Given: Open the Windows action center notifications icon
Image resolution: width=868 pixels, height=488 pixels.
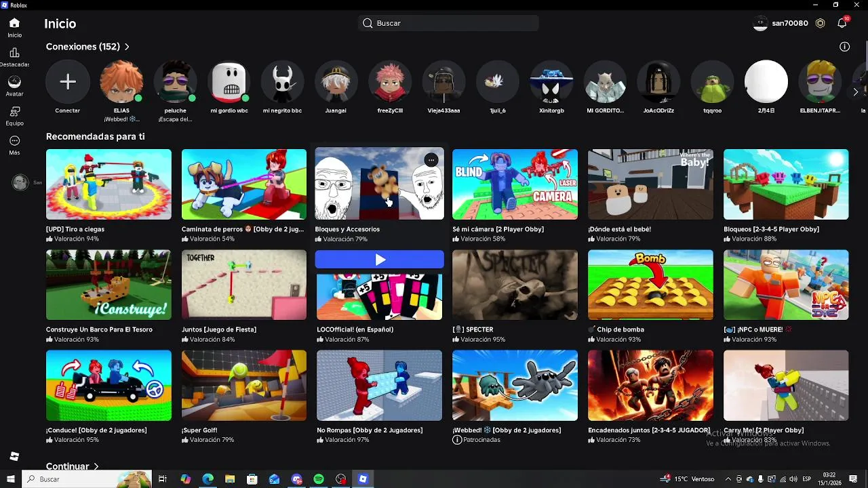Looking at the screenshot, I should tap(853, 479).
